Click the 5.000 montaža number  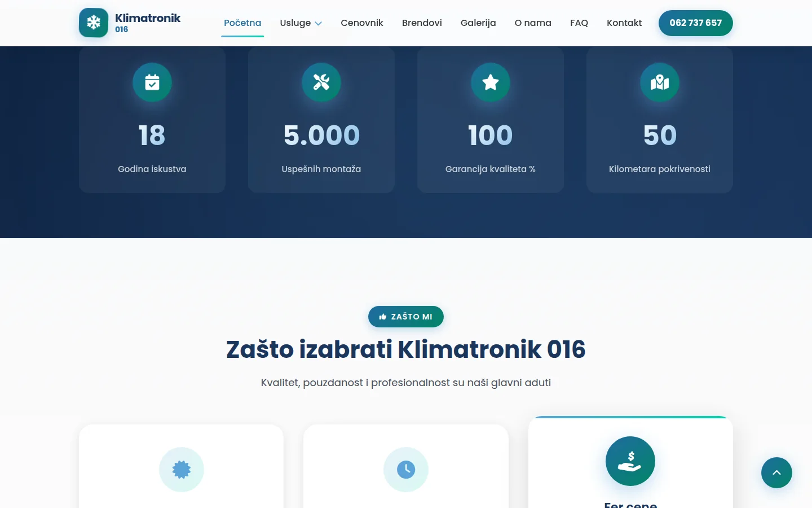tap(321, 135)
